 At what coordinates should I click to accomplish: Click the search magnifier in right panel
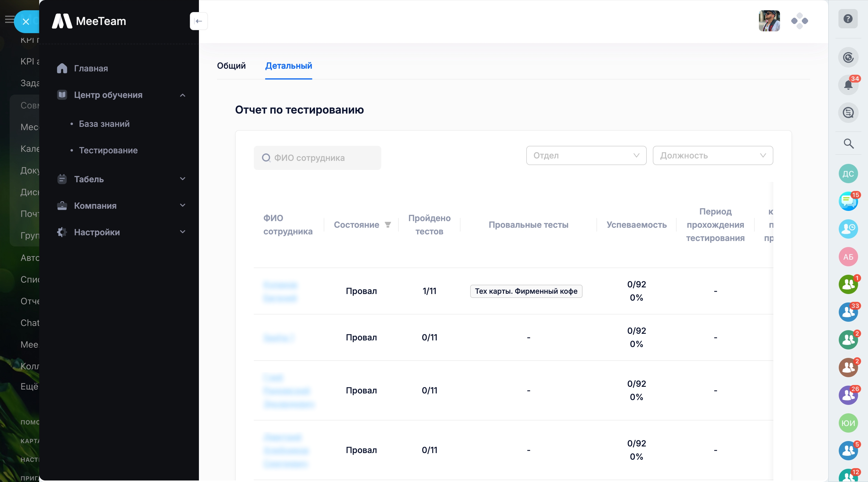click(848, 143)
